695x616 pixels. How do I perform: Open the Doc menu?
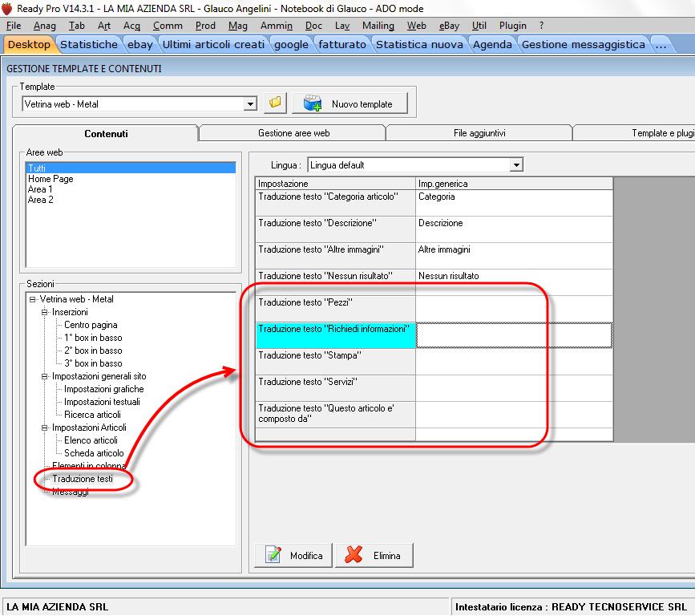(313, 26)
